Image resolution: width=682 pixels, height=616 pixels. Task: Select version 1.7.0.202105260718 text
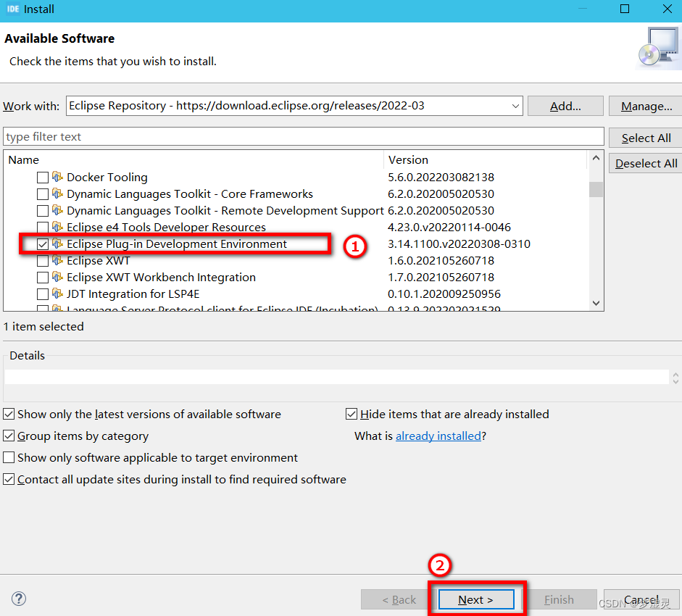(441, 277)
